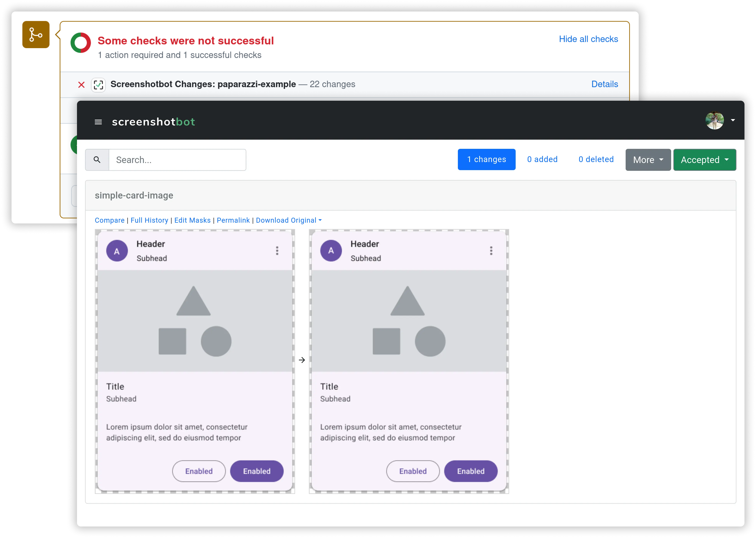Viewport: 756px width, 538px height.
Task: Click the git merge branch icon
Action: [36, 35]
